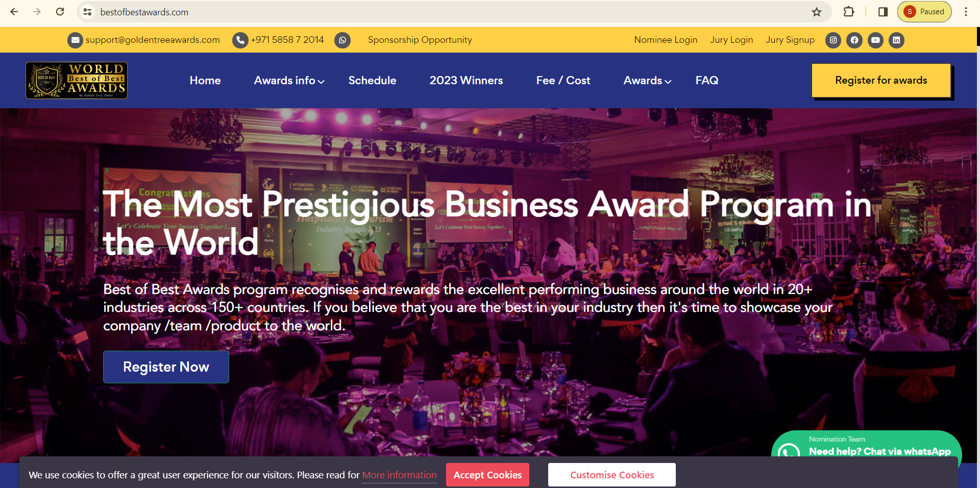Open the YouTube social icon
The width and height of the screenshot is (980, 488).
click(x=875, y=40)
